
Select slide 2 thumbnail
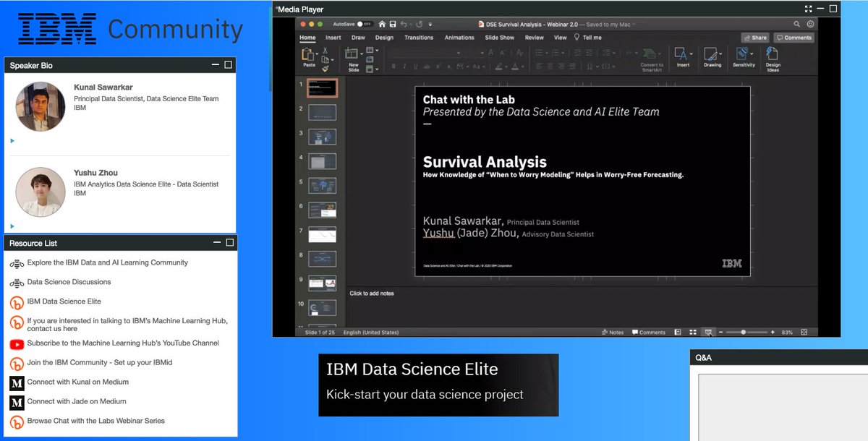(x=322, y=113)
